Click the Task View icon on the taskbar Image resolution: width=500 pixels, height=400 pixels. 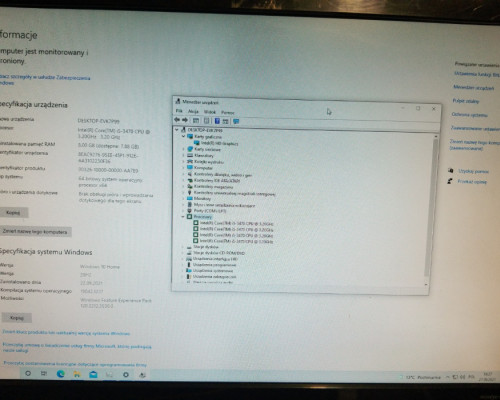point(44,374)
